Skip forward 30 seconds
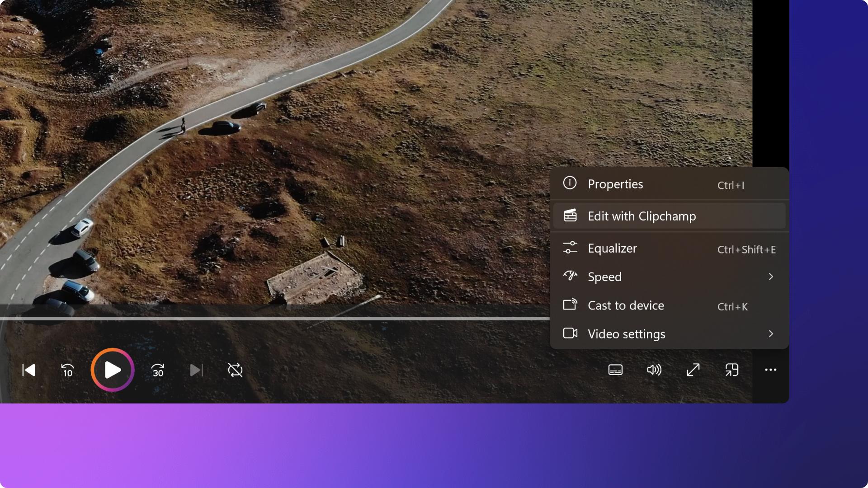The height and width of the screenshot is (488, 868). tap(157, 370)
